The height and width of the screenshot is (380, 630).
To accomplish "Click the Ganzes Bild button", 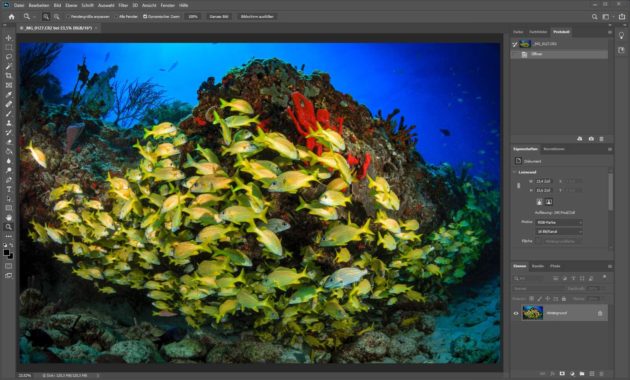I will click(219, 17).
